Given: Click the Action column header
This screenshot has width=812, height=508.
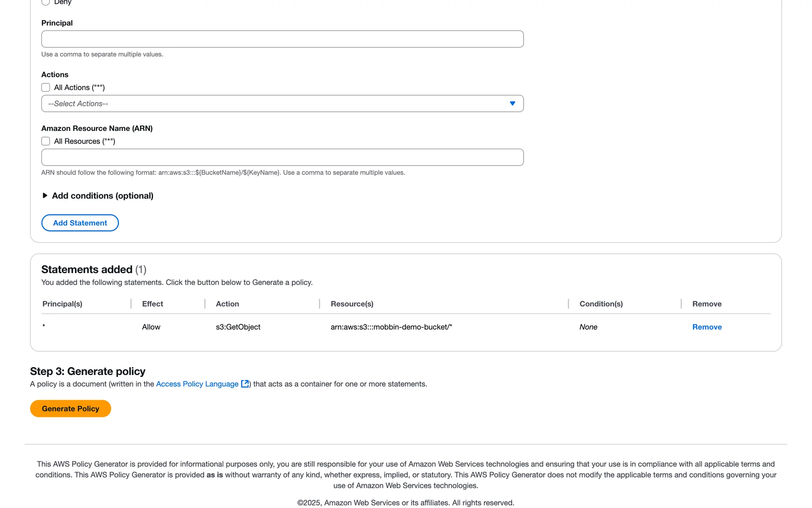Looking at the screenshot, I should 227,304.
